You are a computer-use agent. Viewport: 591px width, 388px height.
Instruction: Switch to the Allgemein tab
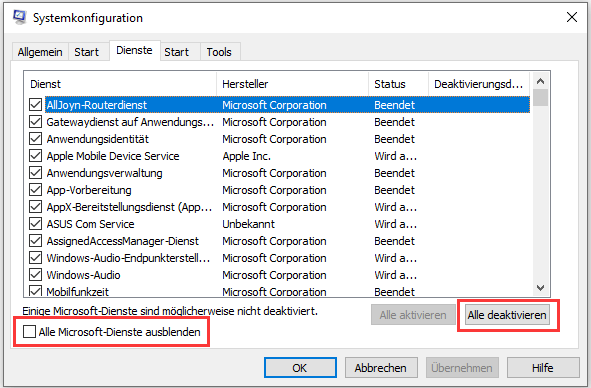coord(40,52)
